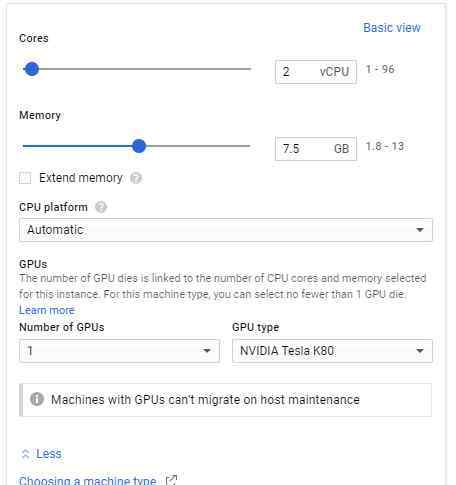Open Choosing a machine type link
Viewport: 456px width, 485px height.
click(88, 480)
